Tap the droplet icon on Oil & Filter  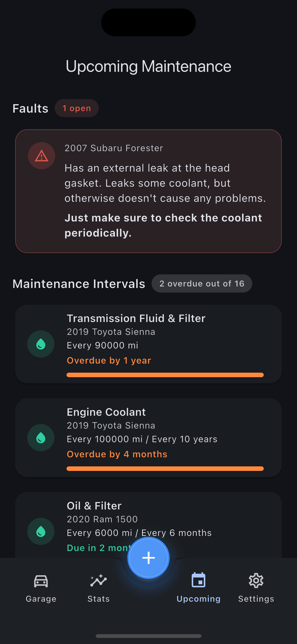pos(41,531)
